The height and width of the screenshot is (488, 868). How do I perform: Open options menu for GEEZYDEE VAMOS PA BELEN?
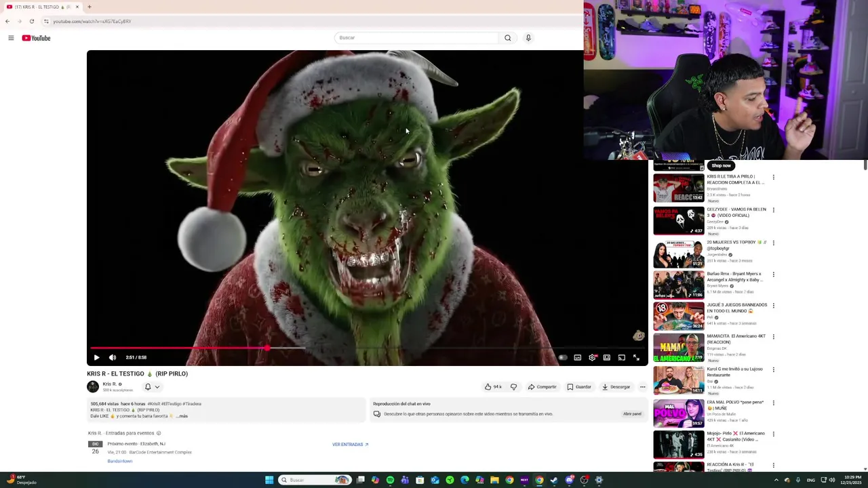[773, 210]
